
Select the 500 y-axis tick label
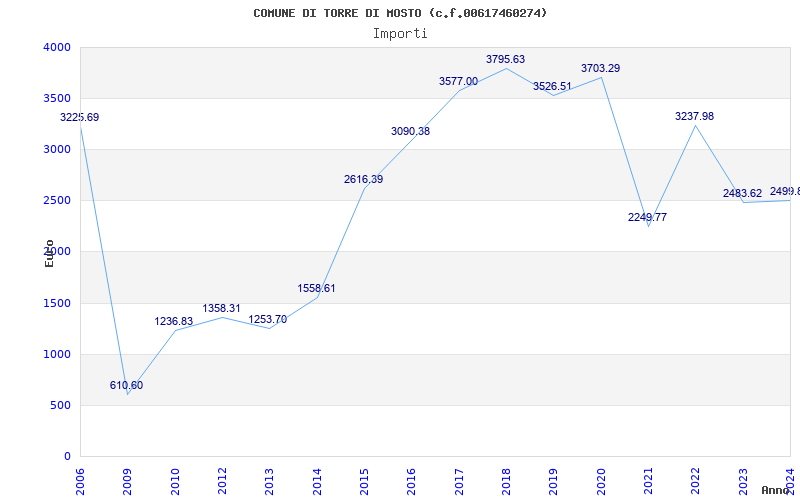[61, 406]
